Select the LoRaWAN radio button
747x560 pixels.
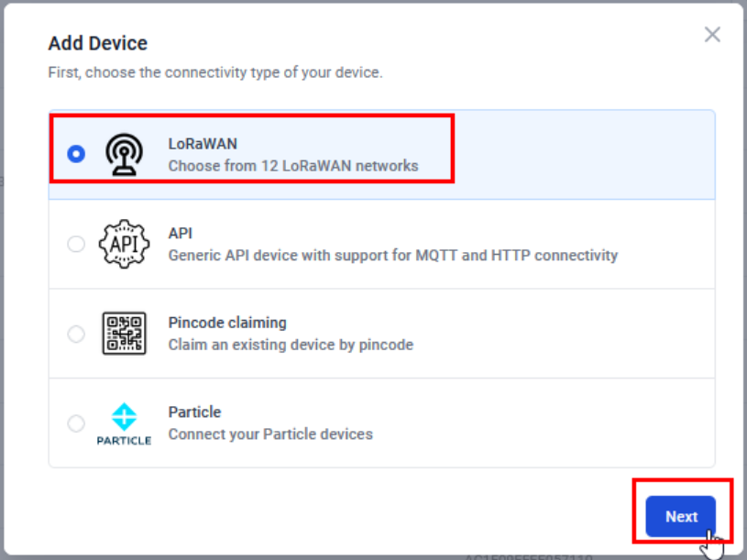76,154
